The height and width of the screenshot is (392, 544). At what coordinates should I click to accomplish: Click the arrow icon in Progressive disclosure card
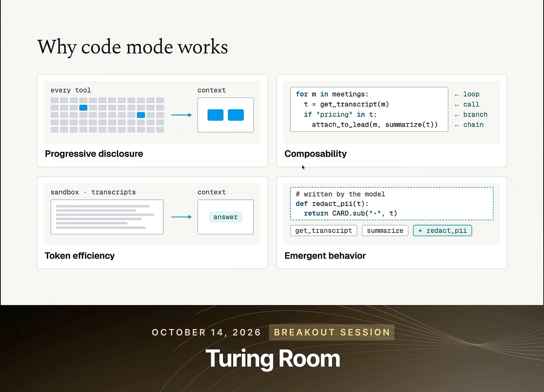(x=181, y=115)
